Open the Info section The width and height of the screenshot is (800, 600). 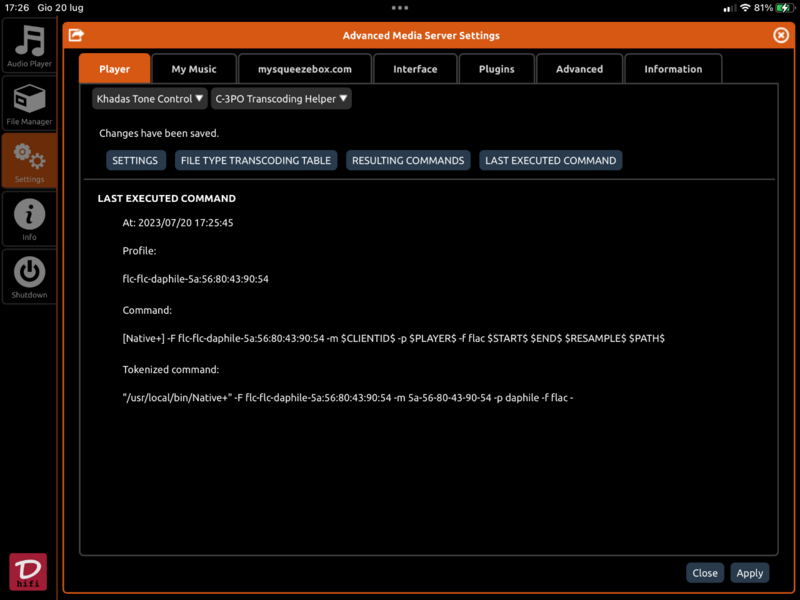tap(29, 219)
